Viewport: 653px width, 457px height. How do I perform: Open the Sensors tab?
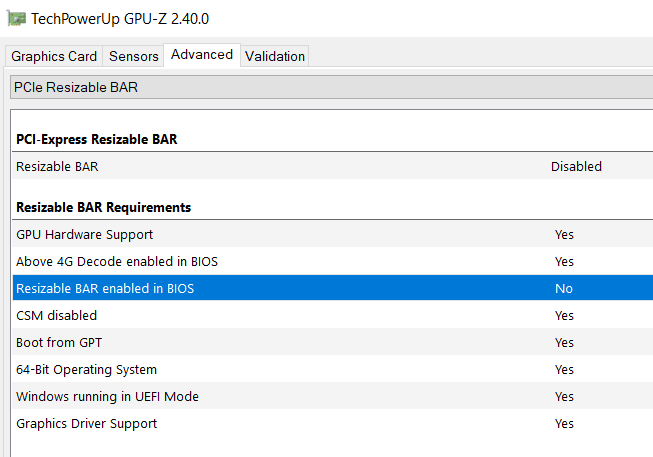click(x=133, y=56)
